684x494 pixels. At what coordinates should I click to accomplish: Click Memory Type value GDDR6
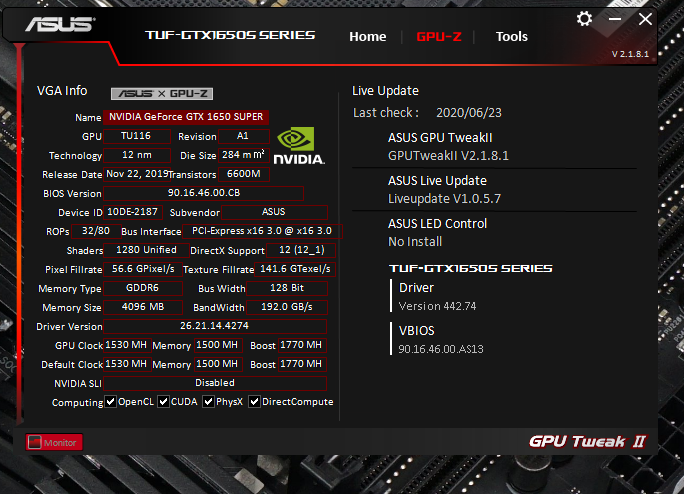point(143,288)
